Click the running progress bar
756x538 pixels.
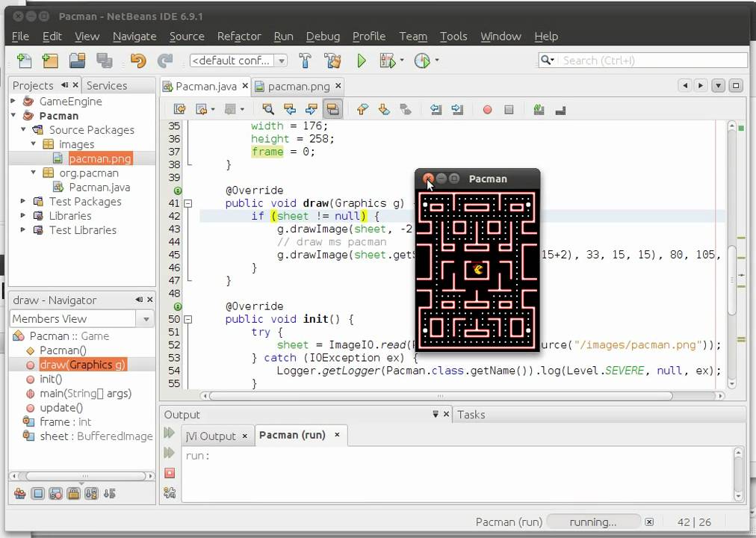[592, 522]
